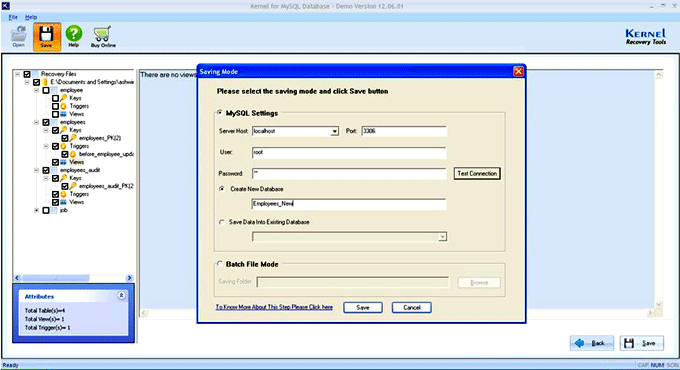
Task: Uncheck the employees_audit table checkbox
Action: coord(46,170)
